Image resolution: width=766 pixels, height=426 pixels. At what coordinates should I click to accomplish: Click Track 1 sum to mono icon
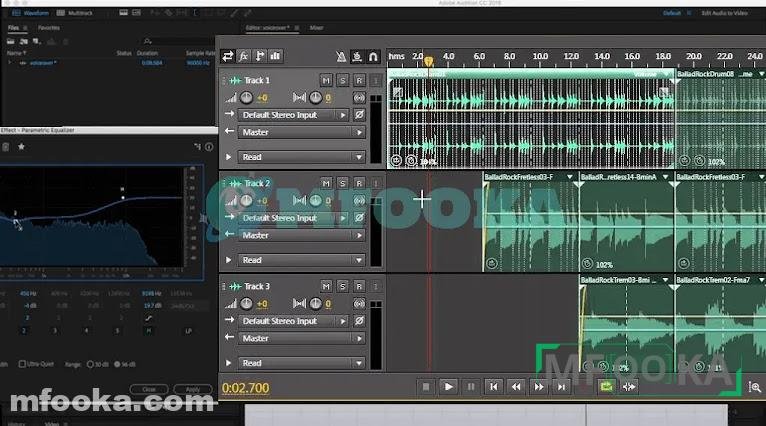coord(359,98)
